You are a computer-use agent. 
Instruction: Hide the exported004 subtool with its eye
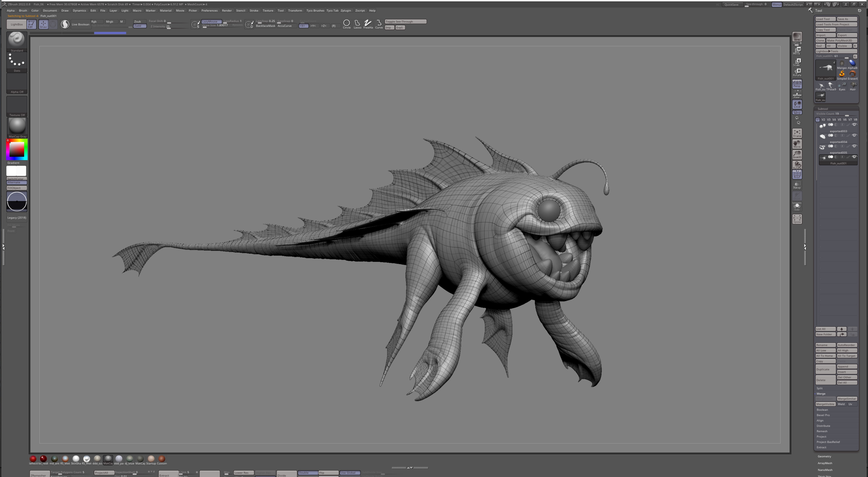click(854, 135)
